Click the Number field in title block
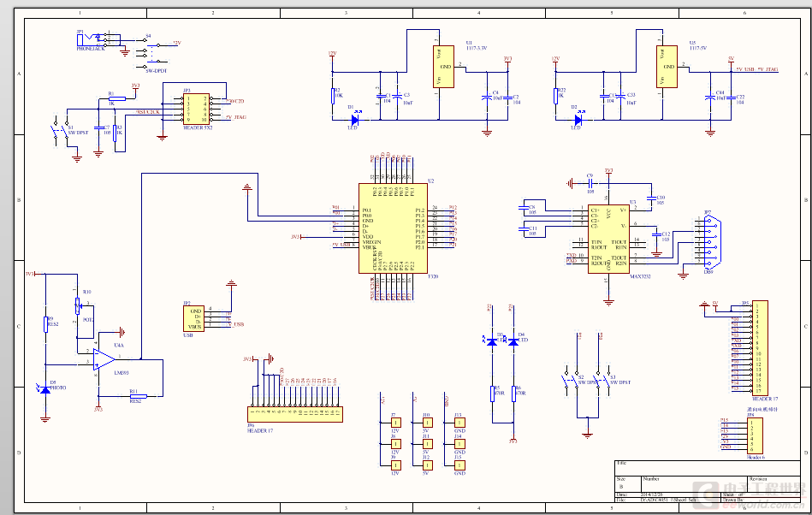 (x=694, y=484)
